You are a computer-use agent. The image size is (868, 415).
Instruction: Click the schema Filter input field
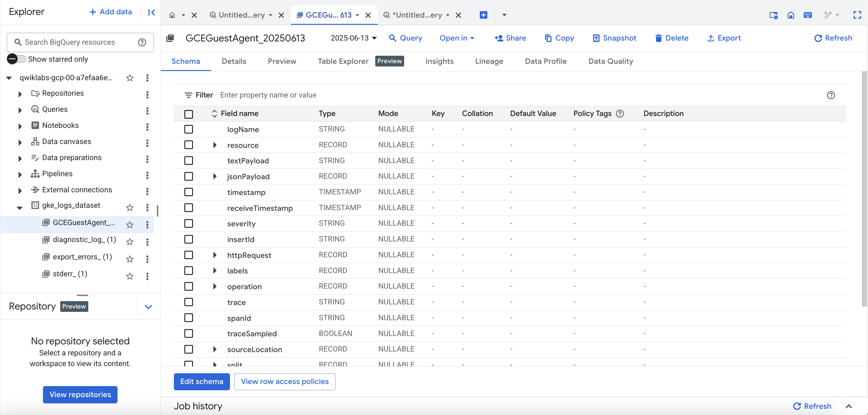(519, 95)
